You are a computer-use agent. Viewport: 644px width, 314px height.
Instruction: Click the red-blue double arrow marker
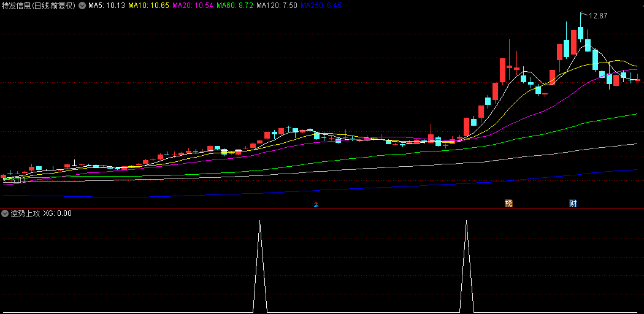pos(316,204)
